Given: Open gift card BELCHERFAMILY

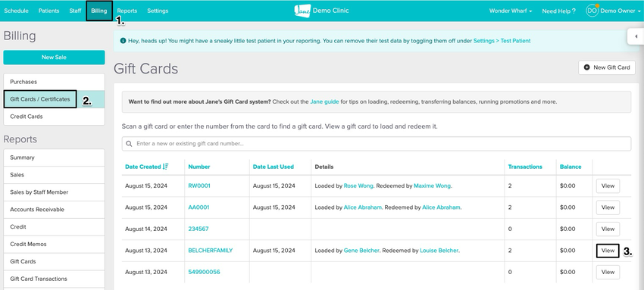Looking at the screenshot, I should tap(211, 250).
